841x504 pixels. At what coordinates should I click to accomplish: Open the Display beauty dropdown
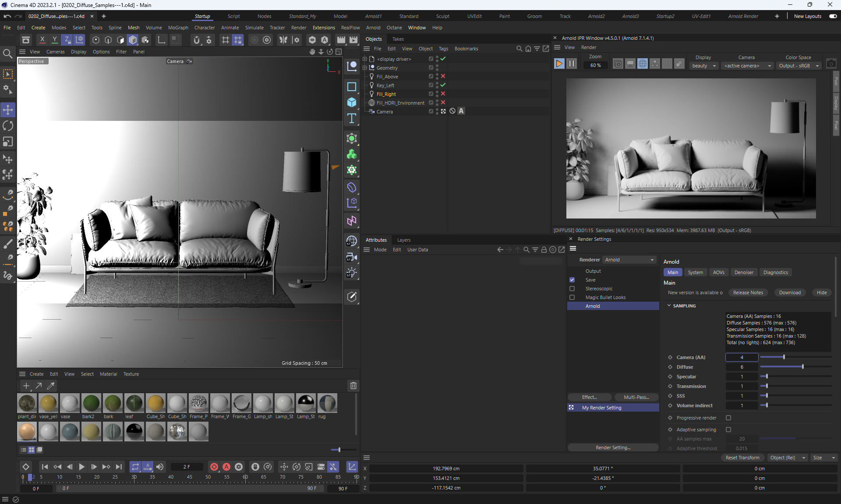tap(704, 66)
